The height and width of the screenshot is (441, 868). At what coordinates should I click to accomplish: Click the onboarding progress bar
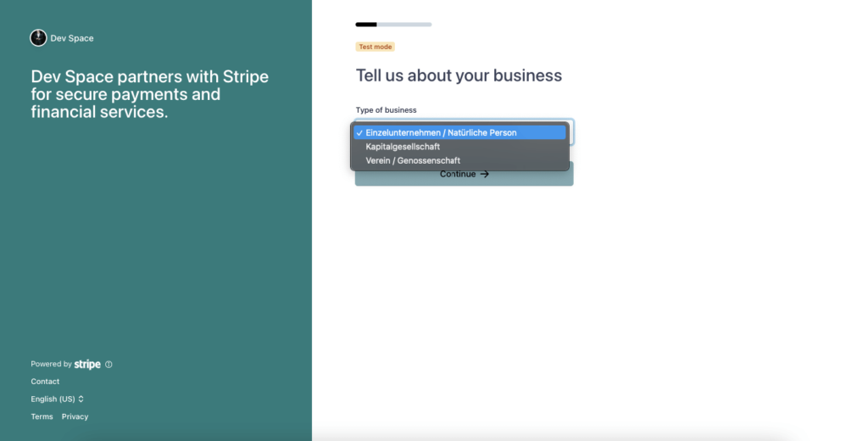click(x=393, y=25)
